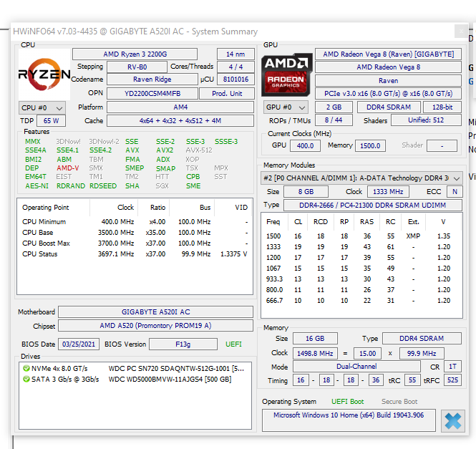Viewport: 476px width, 449px height.
Task: Click the 1.3375 V VID value
Action: click(234, 254)
